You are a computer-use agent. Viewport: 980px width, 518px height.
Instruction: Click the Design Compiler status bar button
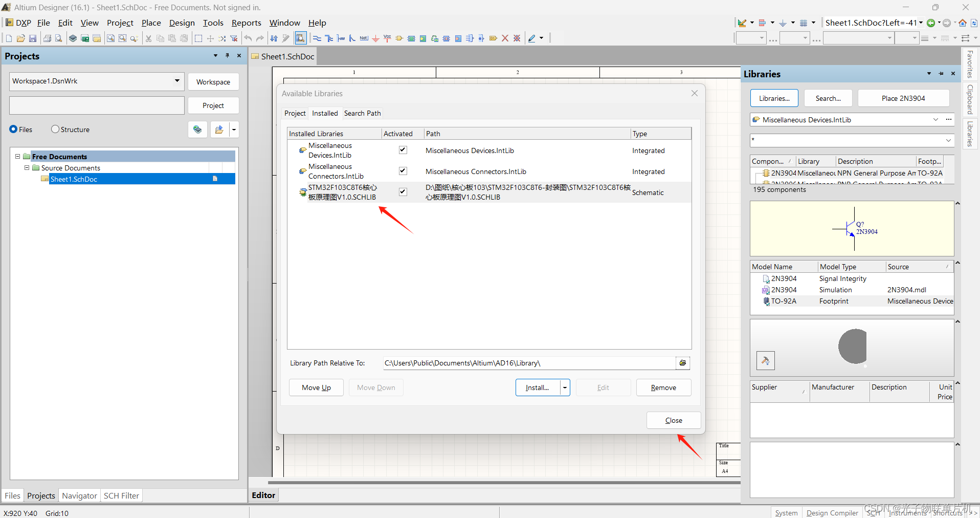tap(832, 513)
